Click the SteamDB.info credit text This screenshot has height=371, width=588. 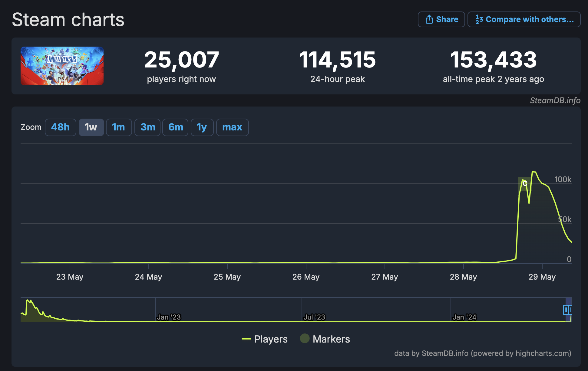[x=555, y=100]
